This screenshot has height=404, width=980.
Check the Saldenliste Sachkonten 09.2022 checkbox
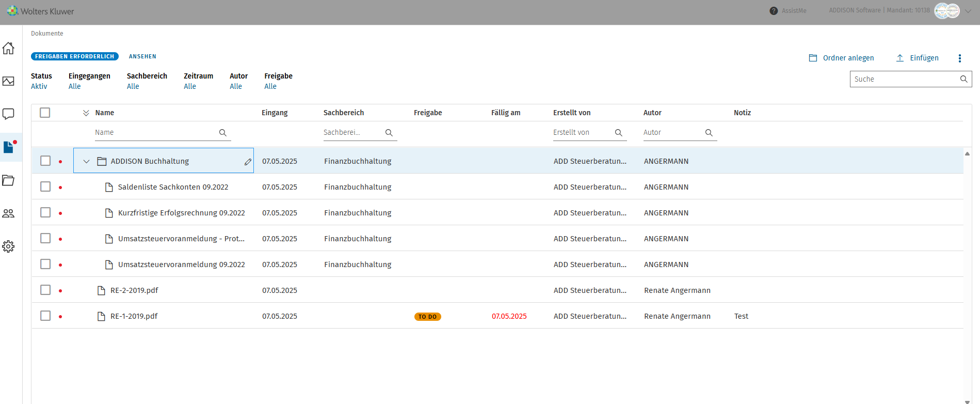45,187
